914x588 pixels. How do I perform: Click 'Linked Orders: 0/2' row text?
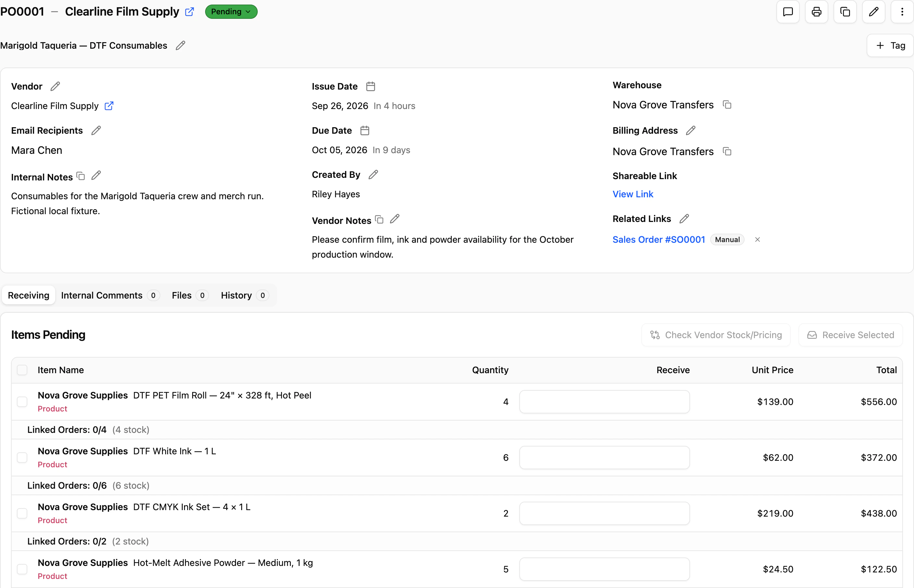67,541
